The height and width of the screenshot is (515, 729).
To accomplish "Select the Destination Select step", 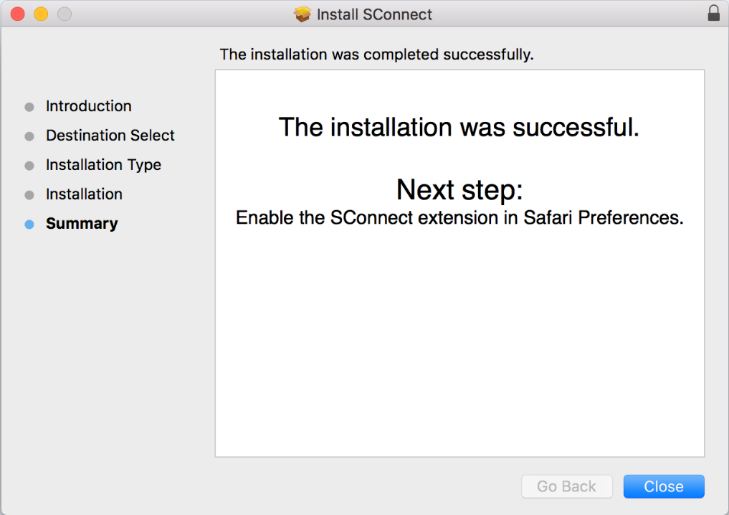I will click(x=110, y=135).
